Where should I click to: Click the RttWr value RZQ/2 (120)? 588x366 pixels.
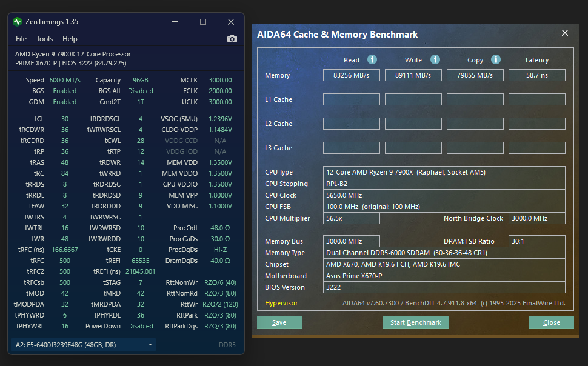click(x=220, y=304)
